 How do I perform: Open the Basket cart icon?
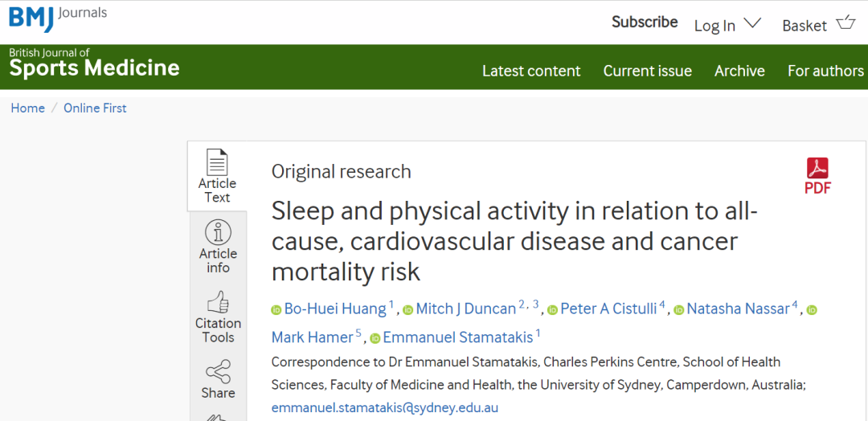(x=845, y=22)
